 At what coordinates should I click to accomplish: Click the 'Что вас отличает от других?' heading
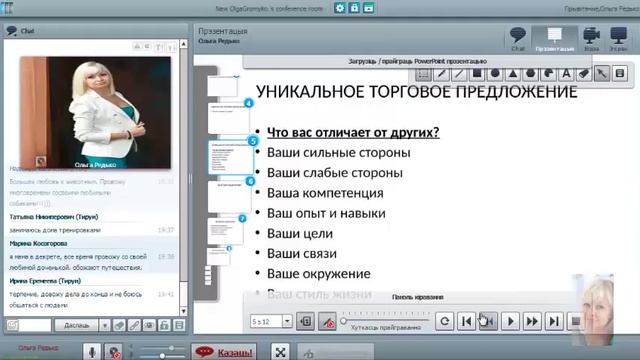[x=353, y=132]
